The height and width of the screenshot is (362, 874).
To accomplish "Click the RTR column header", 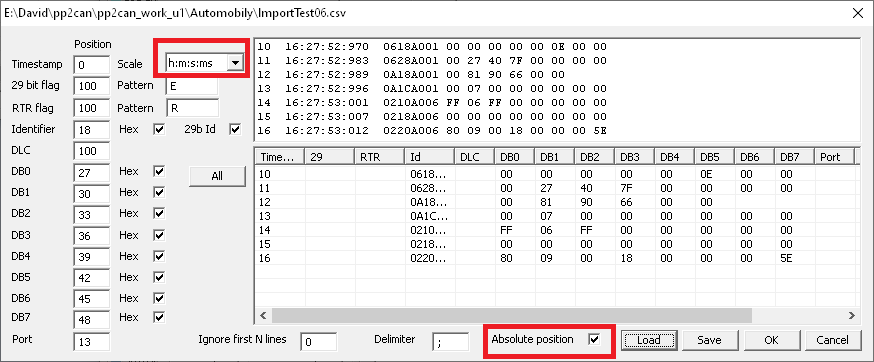I will click(x=380, y=157).
